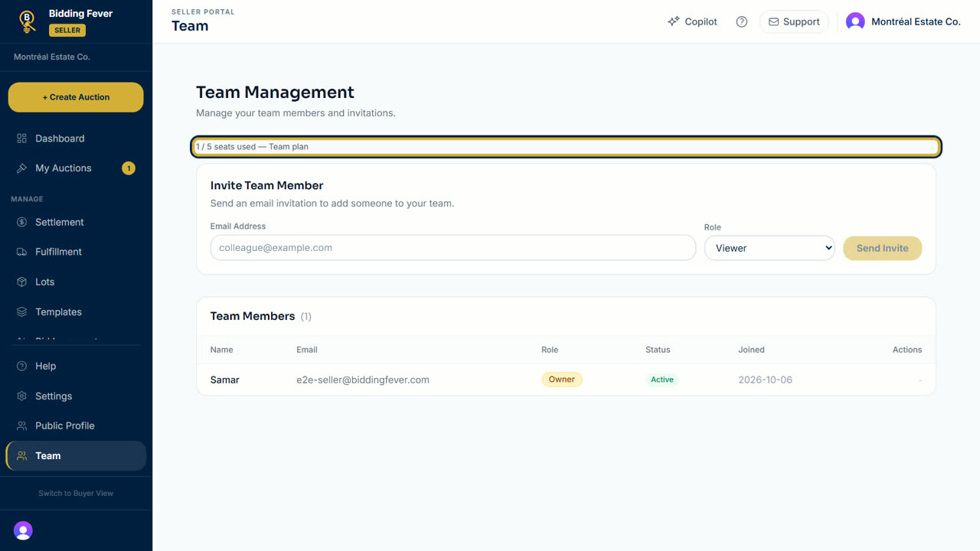
Task: Click the Montréal Estate Co. avatar icon
Action: 855,21
